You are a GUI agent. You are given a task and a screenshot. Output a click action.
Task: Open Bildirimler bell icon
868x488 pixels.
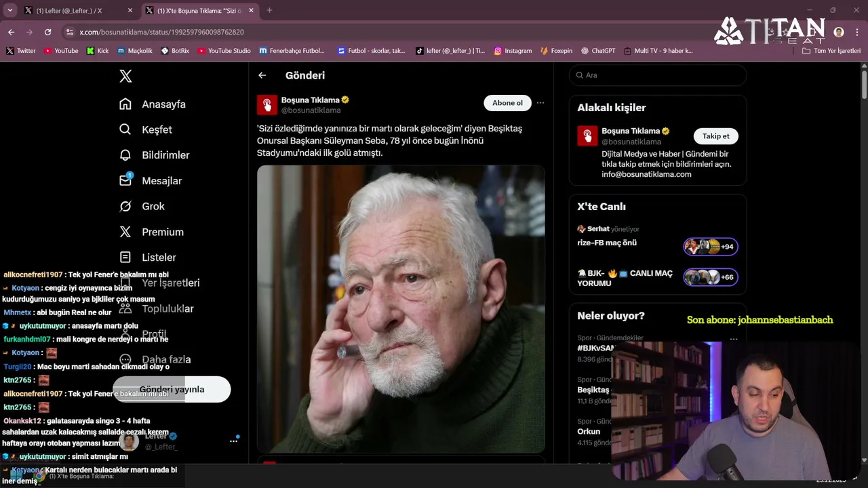click(x=125, y=155)
